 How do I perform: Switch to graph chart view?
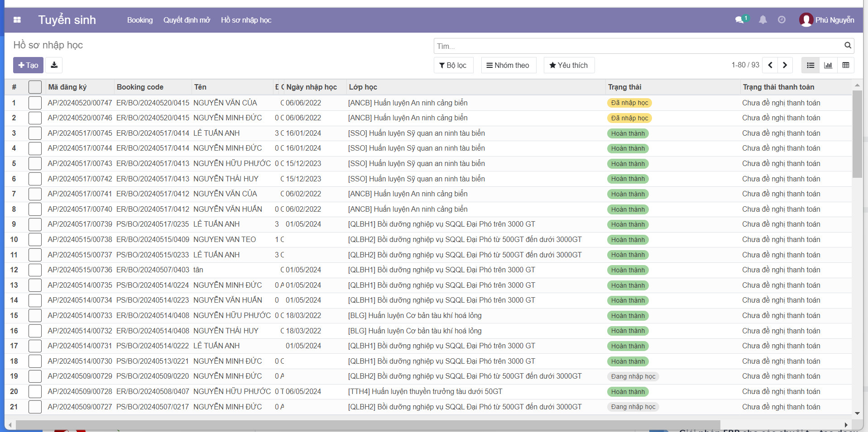828,65
